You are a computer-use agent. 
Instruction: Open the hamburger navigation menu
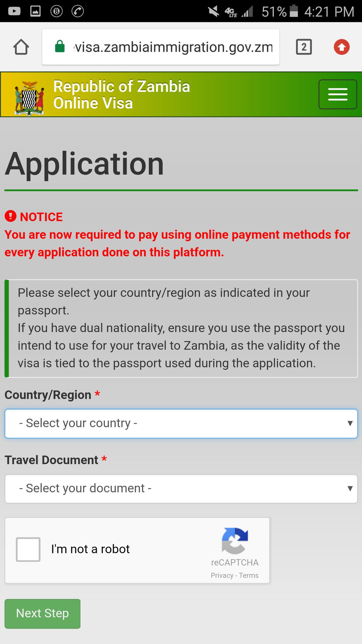(x=338, y=94)
